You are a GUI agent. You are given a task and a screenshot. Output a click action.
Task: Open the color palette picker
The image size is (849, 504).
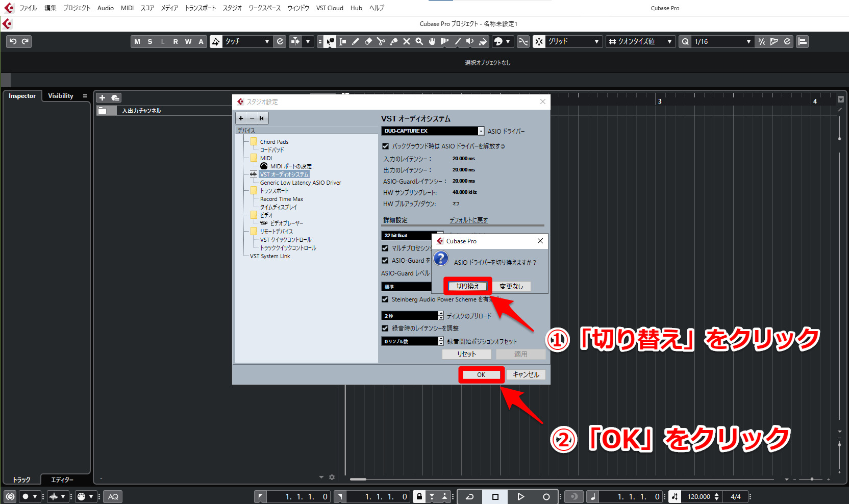click(x=503, y=41)
